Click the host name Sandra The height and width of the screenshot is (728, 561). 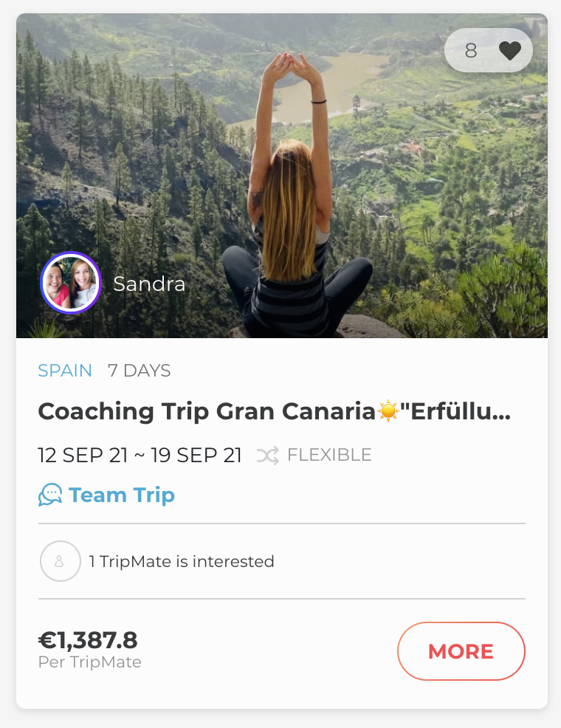[149, 284]
